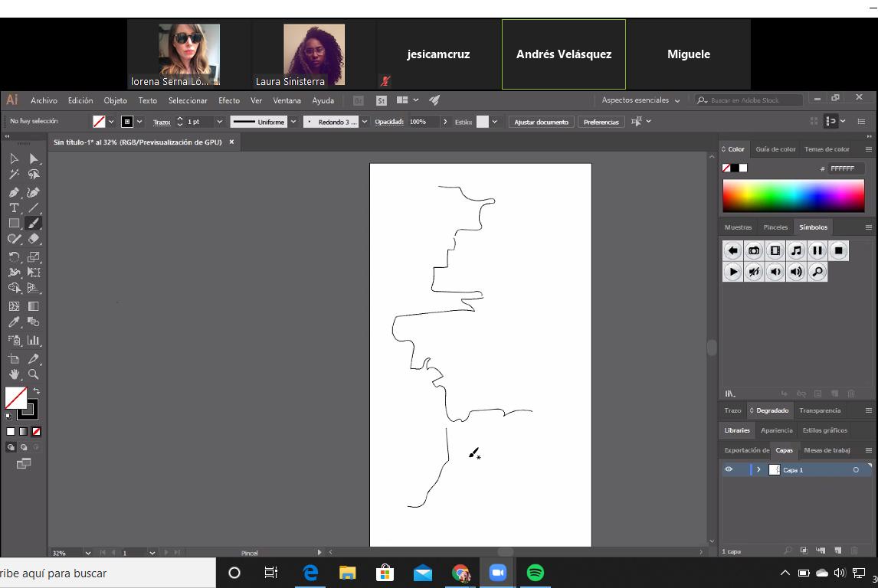This screenshot has height=588, width=878.
Task: Click the large Fill swatch in toolbar
Action: tap(15, 398)
